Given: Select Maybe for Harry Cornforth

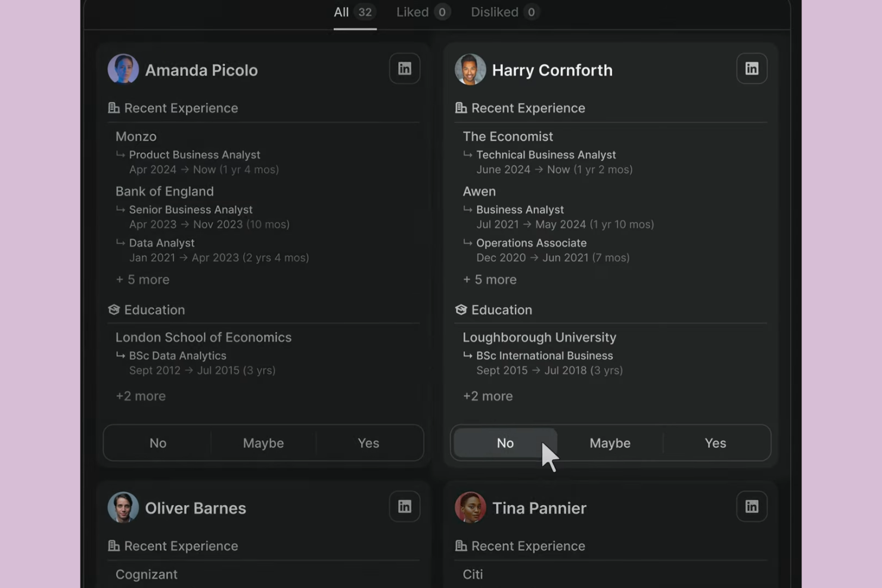Looking at the screenshot, I should [x=610, y=443].
